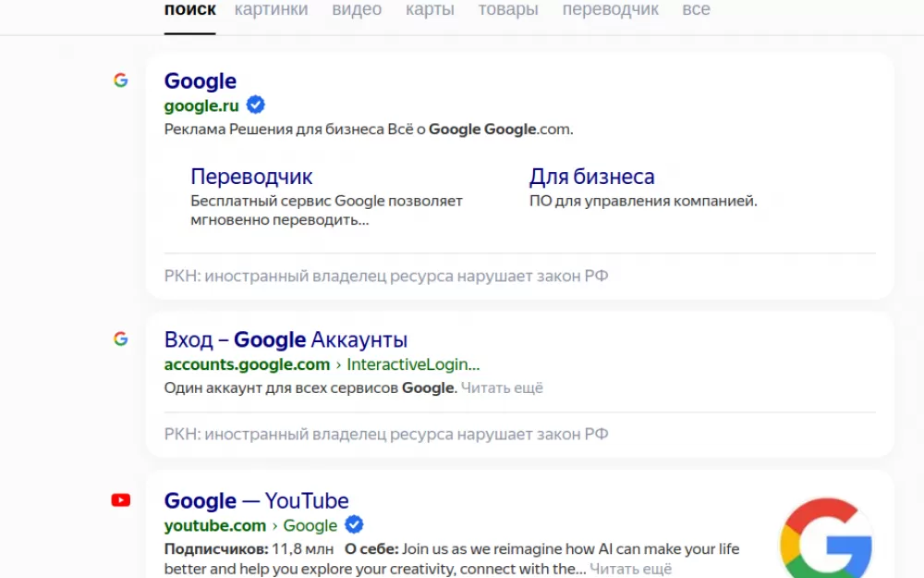
Task: Click Читать ещё in accounts result
Action: click(502, 388)
